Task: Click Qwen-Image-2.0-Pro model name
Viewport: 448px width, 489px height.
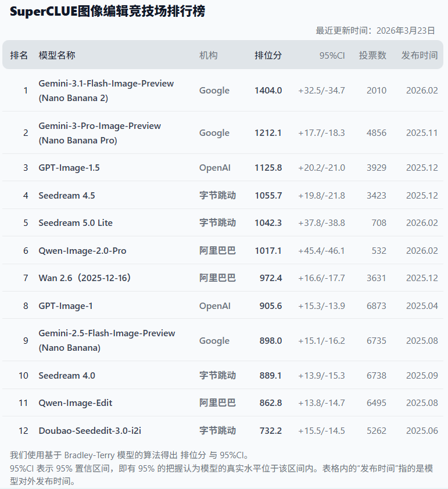Action: pos(83,251)
